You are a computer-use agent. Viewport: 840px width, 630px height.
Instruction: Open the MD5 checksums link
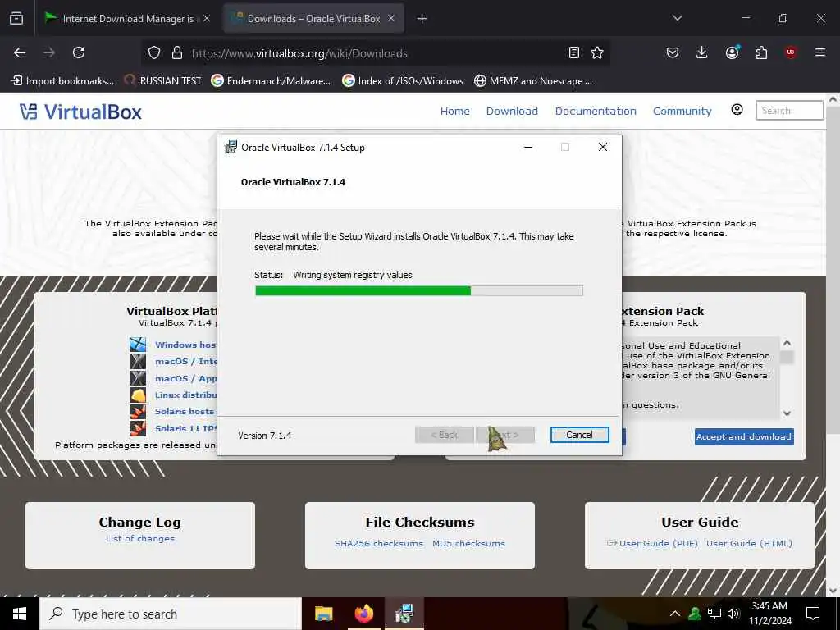point(468,543)
